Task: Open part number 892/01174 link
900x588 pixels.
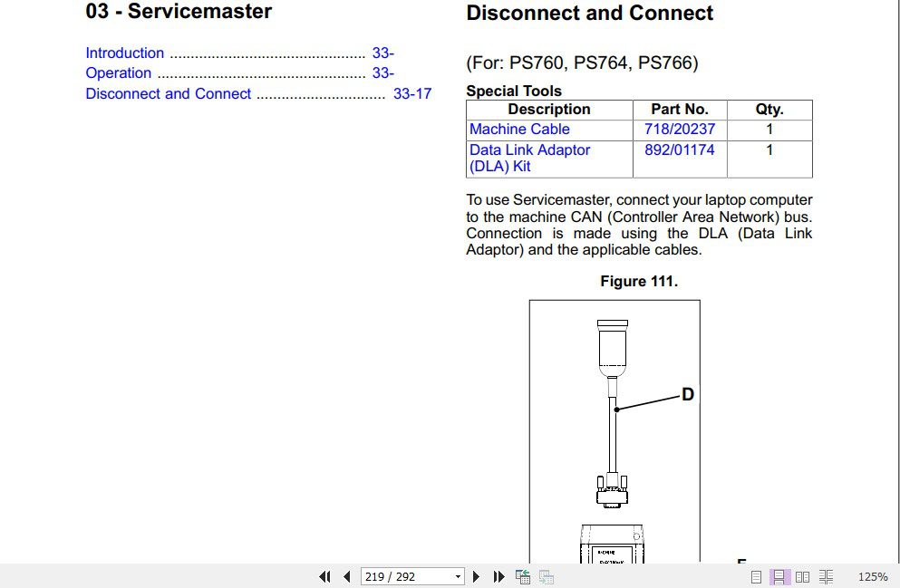Action: (x=680, y=149)
